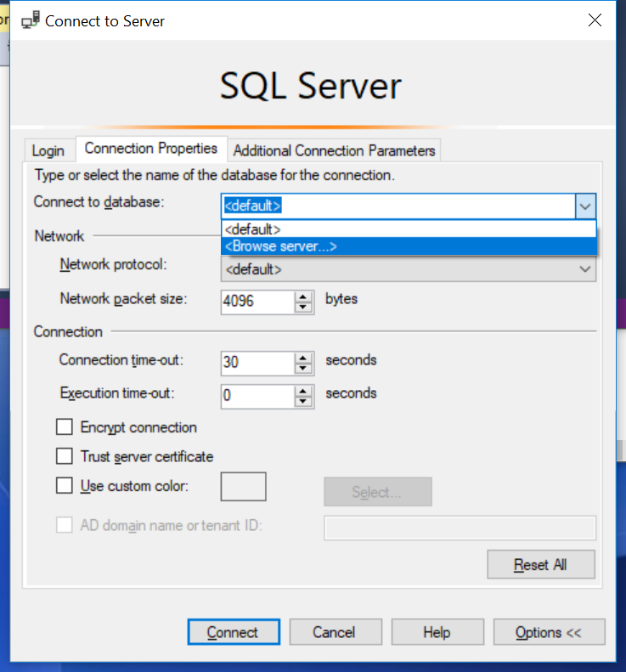Decrease the Network packet size value

click(303, 308)
